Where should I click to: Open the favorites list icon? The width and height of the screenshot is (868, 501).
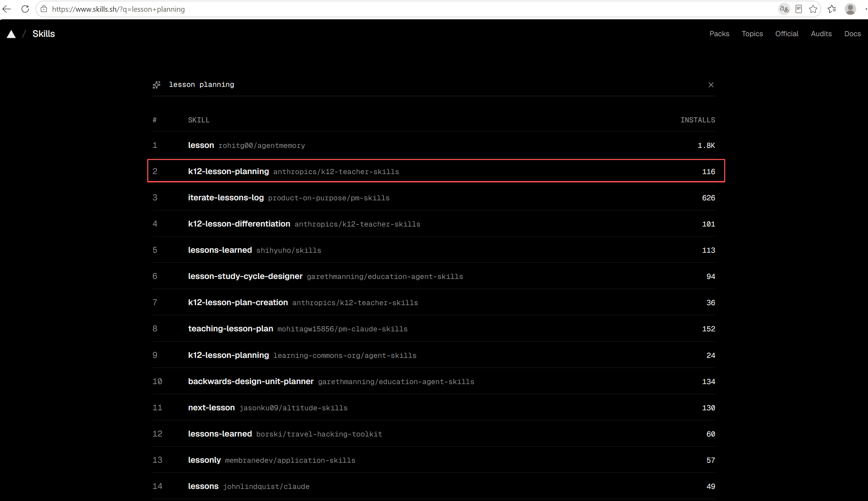[832, 9]
